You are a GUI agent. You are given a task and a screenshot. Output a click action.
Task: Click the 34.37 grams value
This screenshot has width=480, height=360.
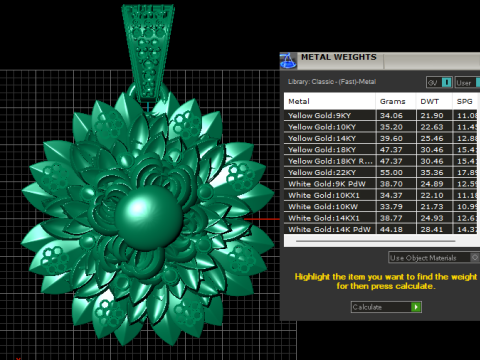click(x=391, y=195)
